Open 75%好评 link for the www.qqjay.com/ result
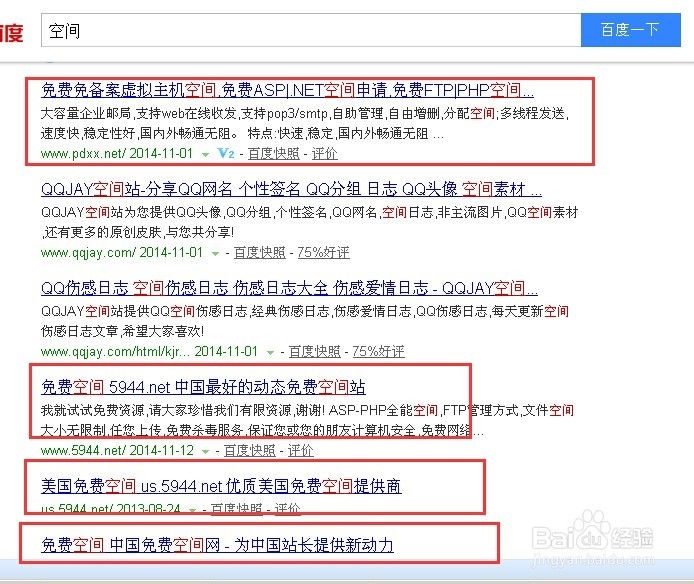694x584 pixels. click(x=324, y=252)
